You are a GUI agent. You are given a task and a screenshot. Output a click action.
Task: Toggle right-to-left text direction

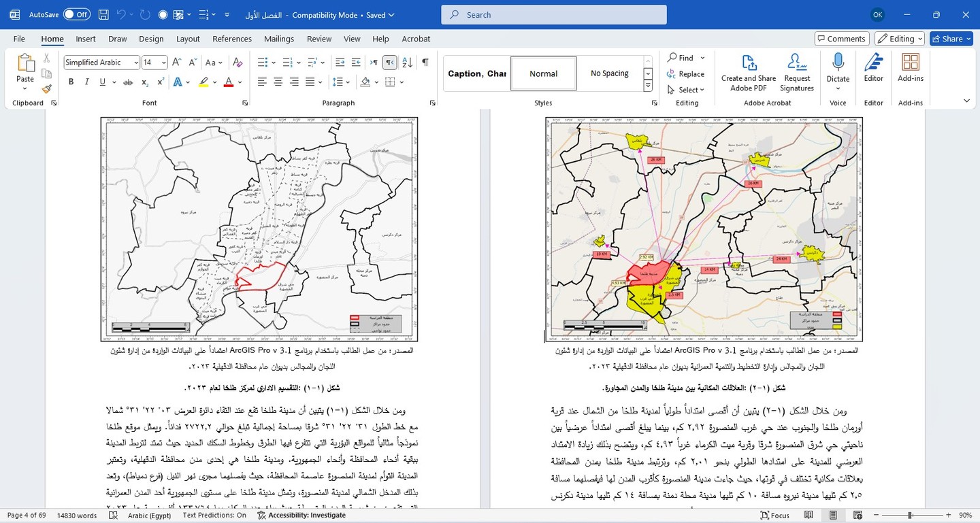coord(390,63)
